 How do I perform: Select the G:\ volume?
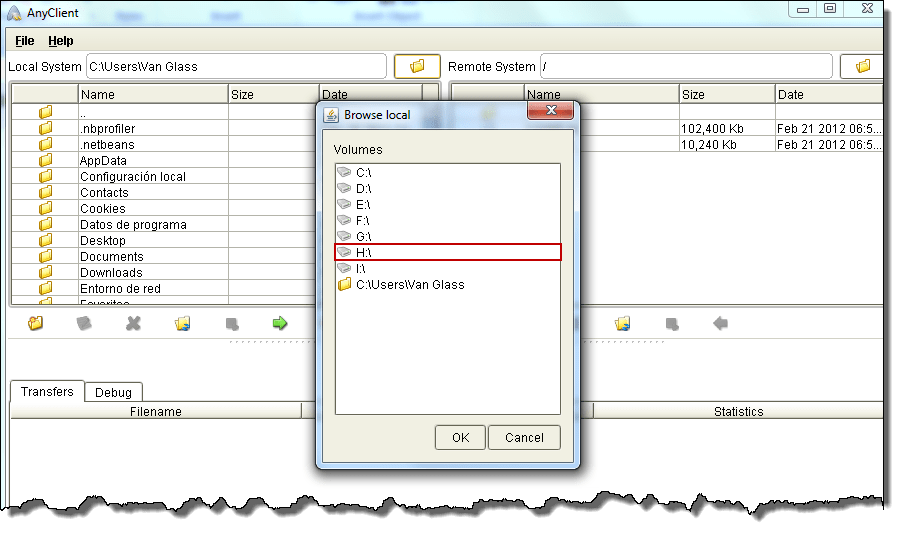[448, 236]
